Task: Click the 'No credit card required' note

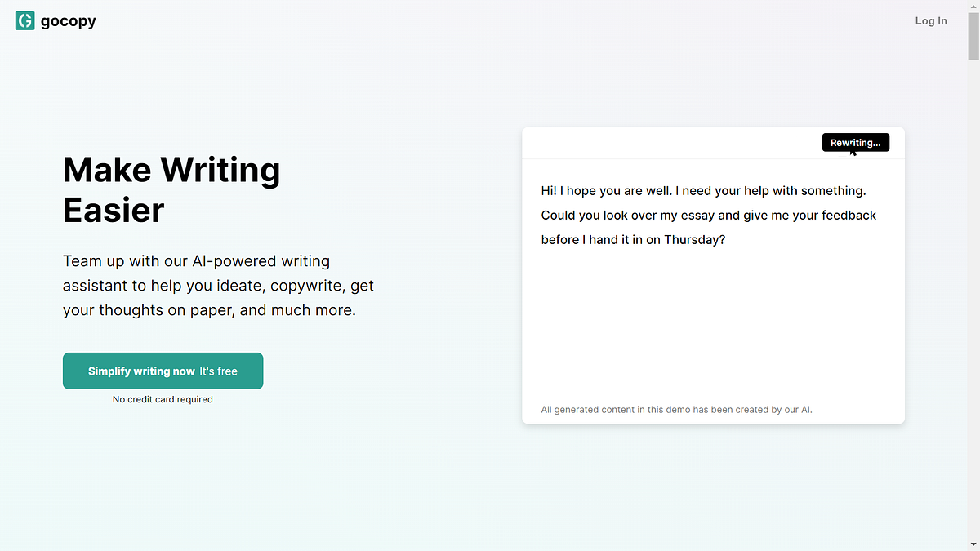Action: pos(163,399)
